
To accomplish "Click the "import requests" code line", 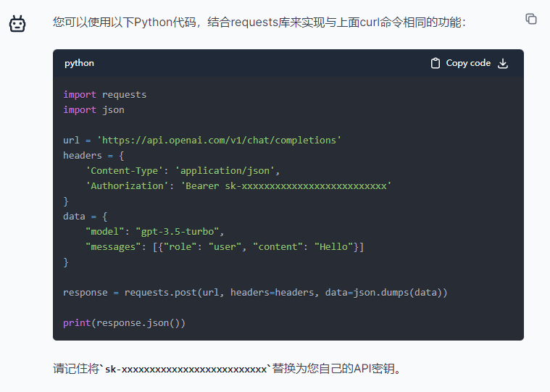I will tap(104, 94).
